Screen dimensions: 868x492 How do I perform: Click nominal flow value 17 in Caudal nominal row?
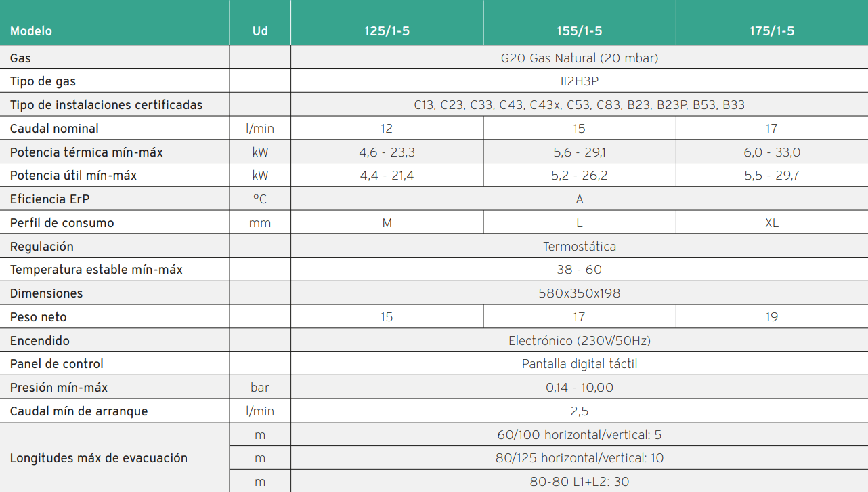pyautogui.click(x=771, y=129)
